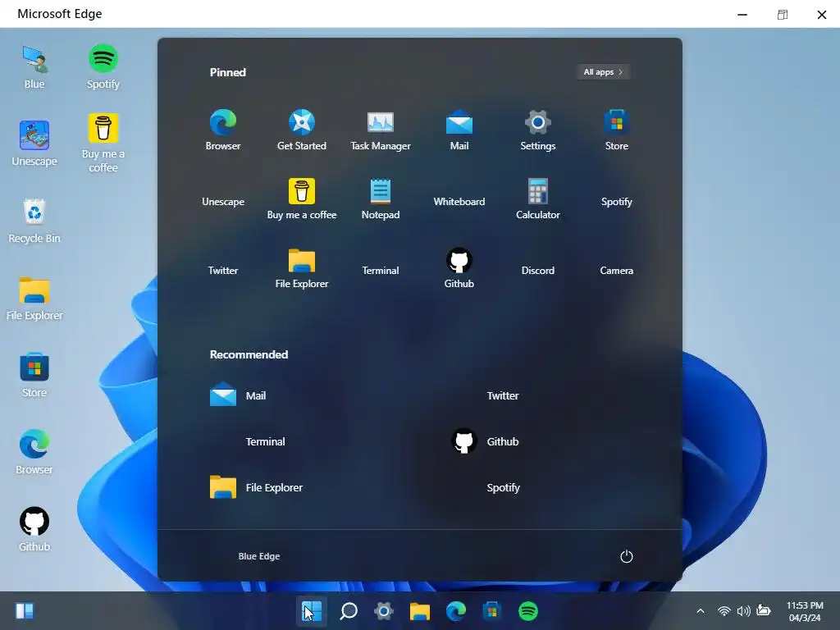Open Terminal in the Recommended section
Image resolution: width=840 pixels, height=630 pixels.
[x=265, y=441]
